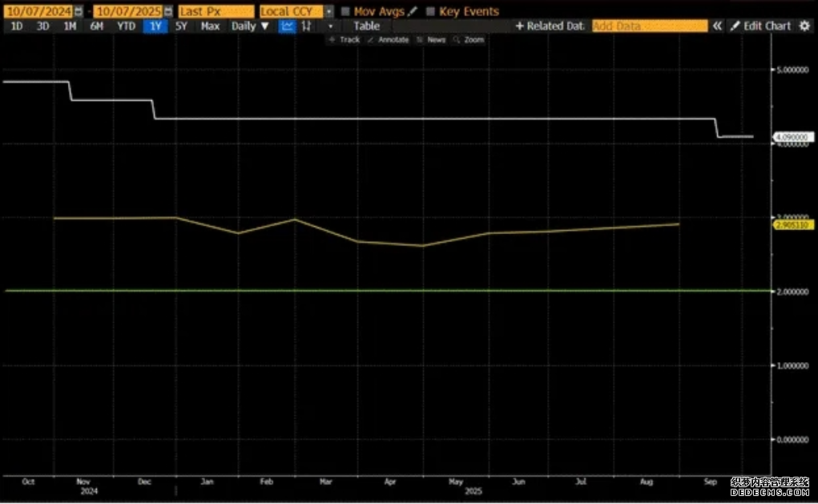Open the start date calendar picker

pyautogui.click(x=79, y=11)
